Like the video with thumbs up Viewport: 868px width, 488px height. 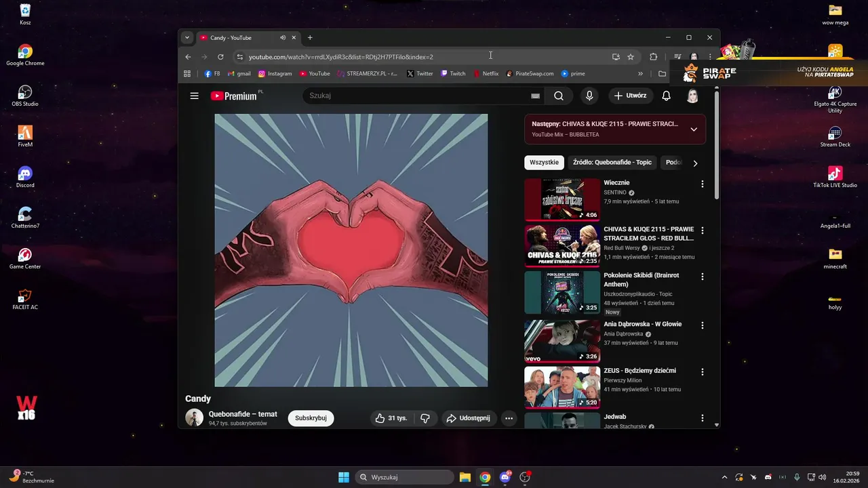[x=391, y=418]
